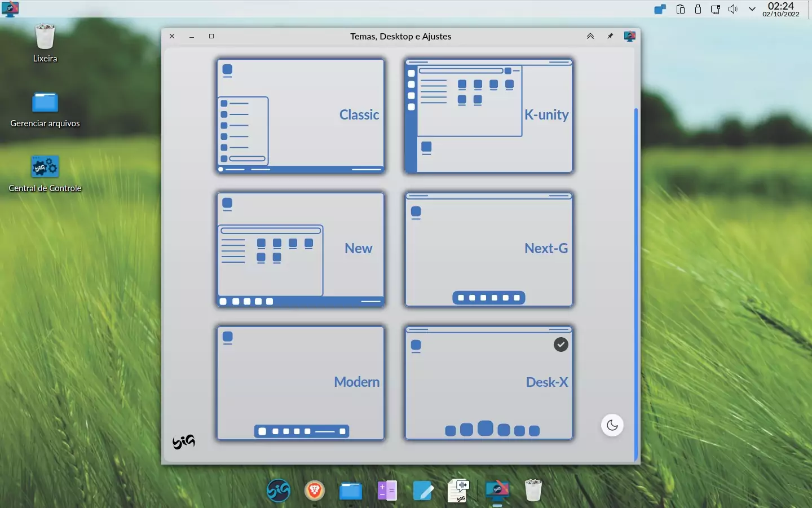Toggle dark mode with the moon button
812x508 pixels.
612,425
